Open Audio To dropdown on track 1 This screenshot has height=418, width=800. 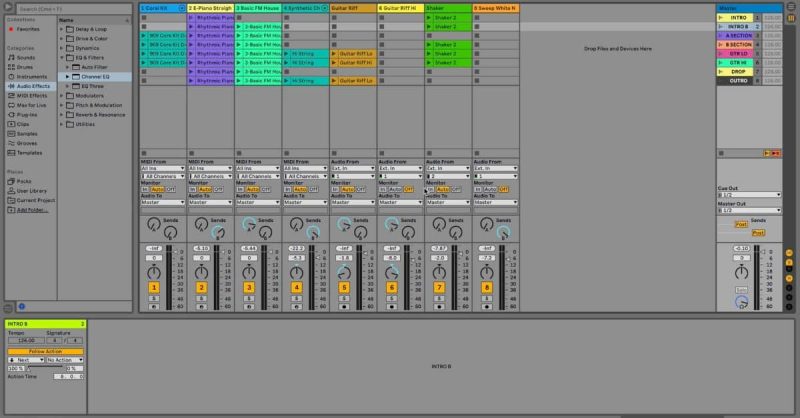[163, 203]
